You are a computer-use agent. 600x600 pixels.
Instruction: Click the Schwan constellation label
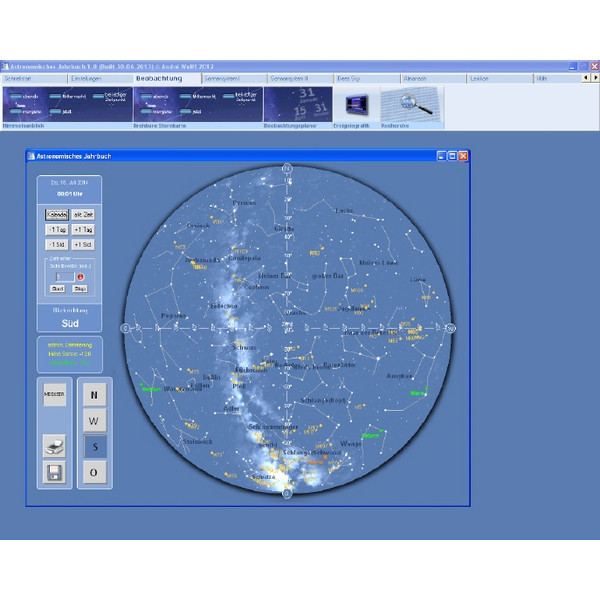pyautogui.click(x=244, y=347)
